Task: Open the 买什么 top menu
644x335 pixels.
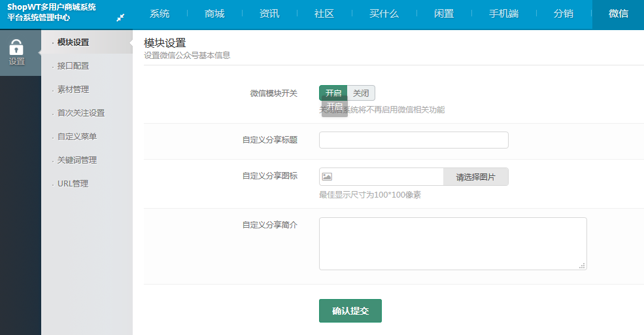Action: [384, 14]
